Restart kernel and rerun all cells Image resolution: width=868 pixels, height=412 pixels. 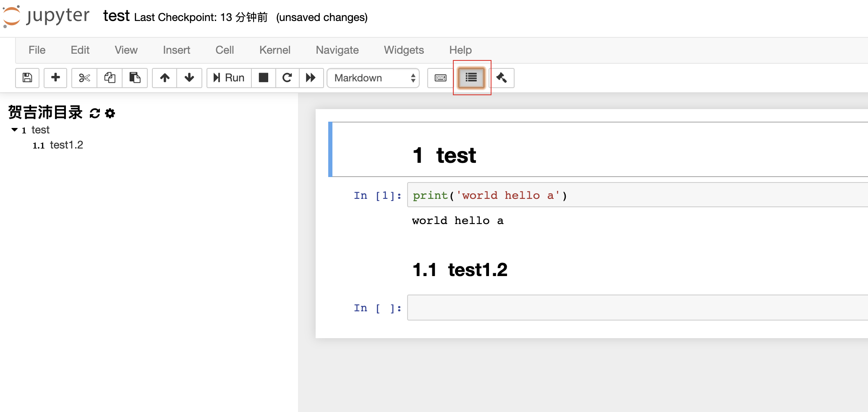pos(311,78)
